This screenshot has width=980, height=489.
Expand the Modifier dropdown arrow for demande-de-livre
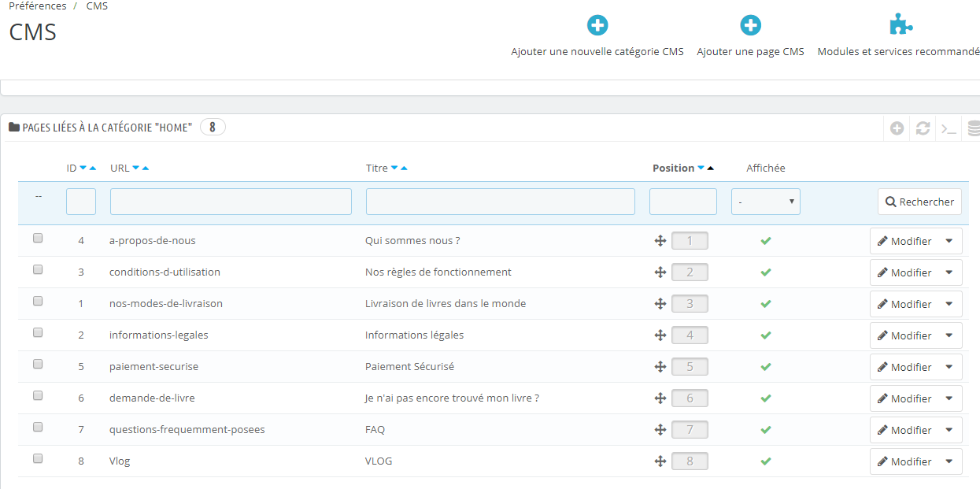[949, 398]
